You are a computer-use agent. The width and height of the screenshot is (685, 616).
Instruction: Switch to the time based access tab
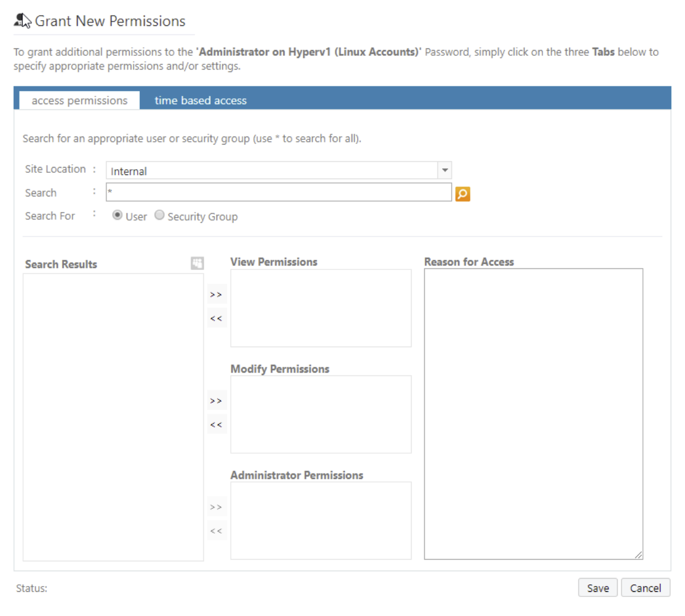pyautogui.click(x=200, y=100)
